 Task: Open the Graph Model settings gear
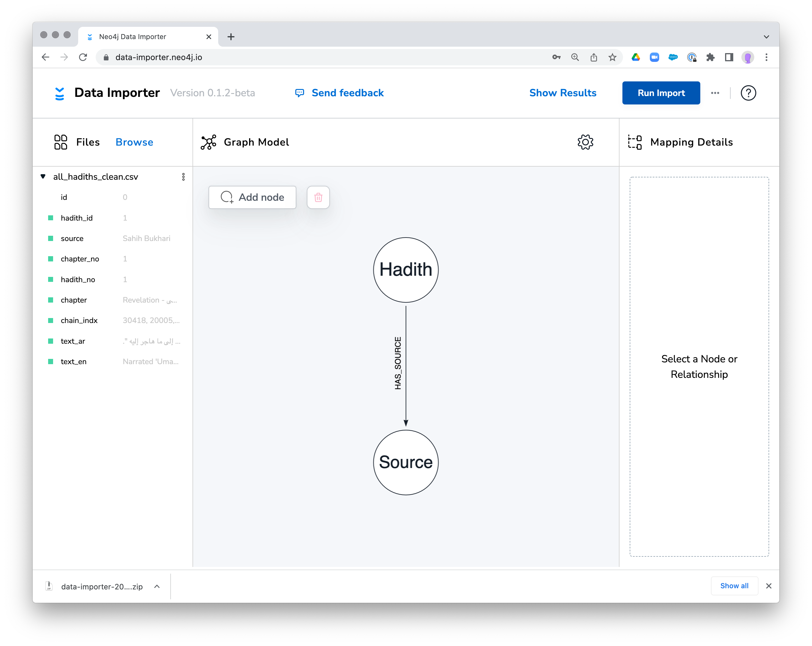click(x=585, y=142)
